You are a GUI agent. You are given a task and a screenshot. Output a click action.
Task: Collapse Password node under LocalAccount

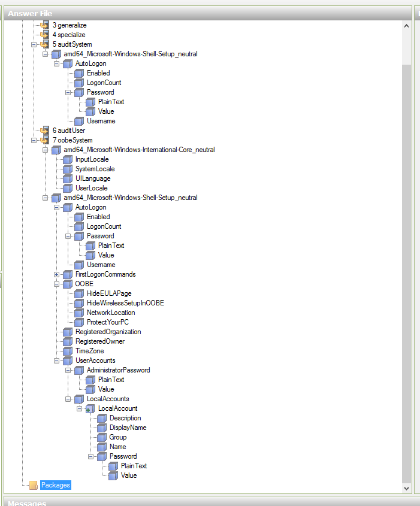(90, 457)
